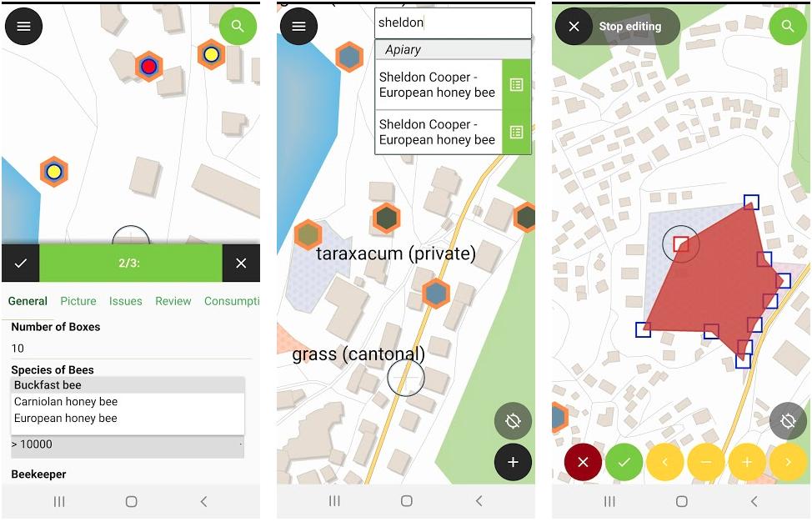Tap Android recent apps button in right screen
Viewport: 812px width, 522px height.
(x=609, y=501)
